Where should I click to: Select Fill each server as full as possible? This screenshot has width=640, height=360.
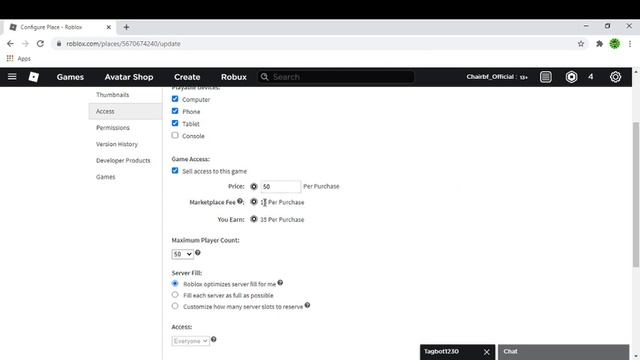175,295
